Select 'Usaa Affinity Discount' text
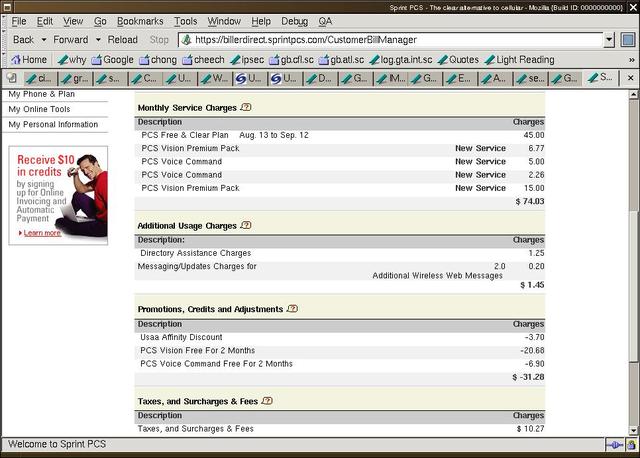640x458 pixels. point(181,337)
